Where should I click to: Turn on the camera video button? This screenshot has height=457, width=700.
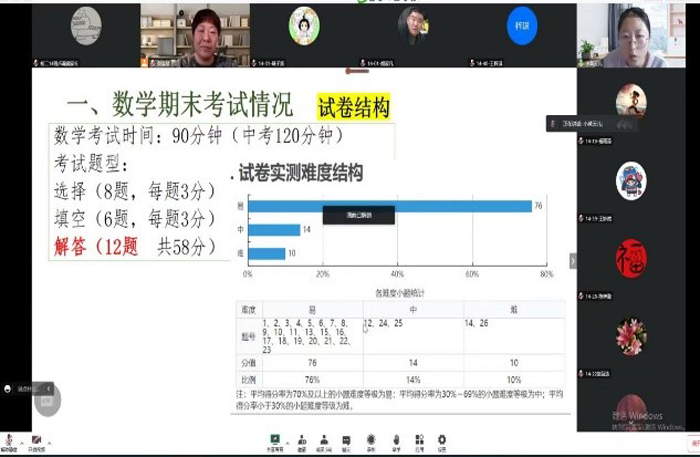[x=37, y=443]
